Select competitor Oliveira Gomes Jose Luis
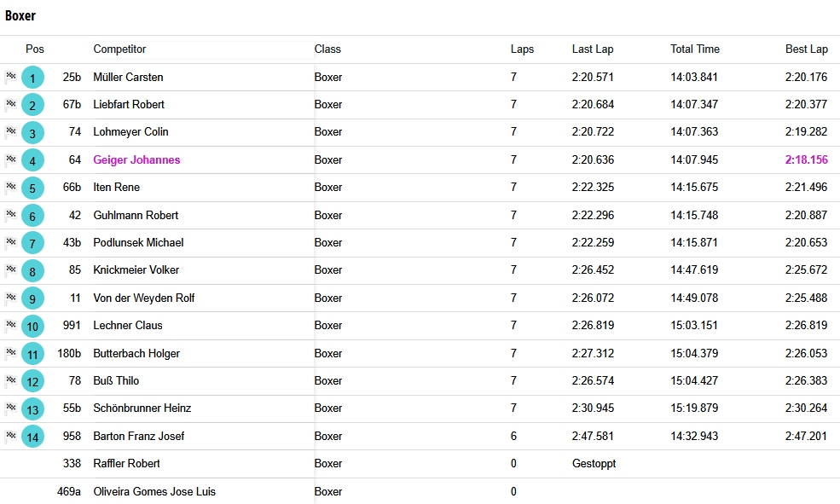Screen dimensions: 840x504 pyautogui.click(x=154, y=491)
